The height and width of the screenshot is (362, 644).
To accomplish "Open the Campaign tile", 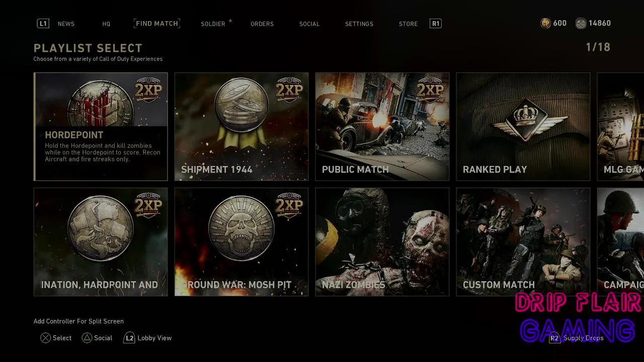I will click(620, 242).
